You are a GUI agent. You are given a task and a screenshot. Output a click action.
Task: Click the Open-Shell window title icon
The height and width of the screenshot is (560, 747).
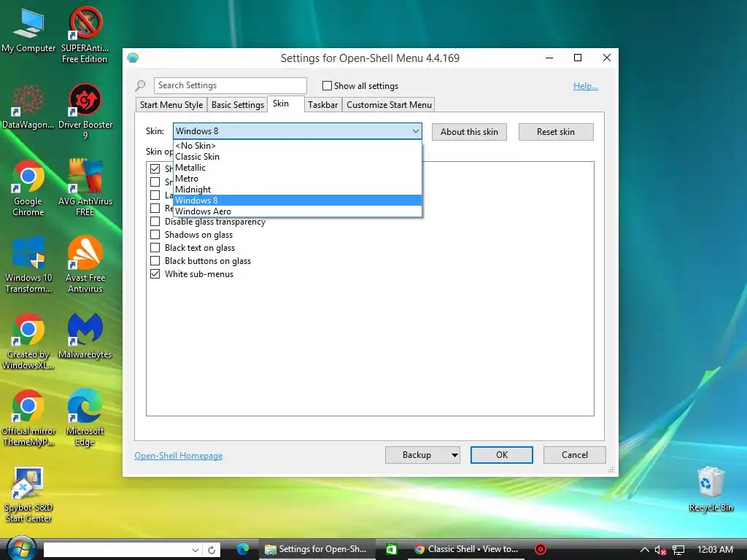pos(133,58)
